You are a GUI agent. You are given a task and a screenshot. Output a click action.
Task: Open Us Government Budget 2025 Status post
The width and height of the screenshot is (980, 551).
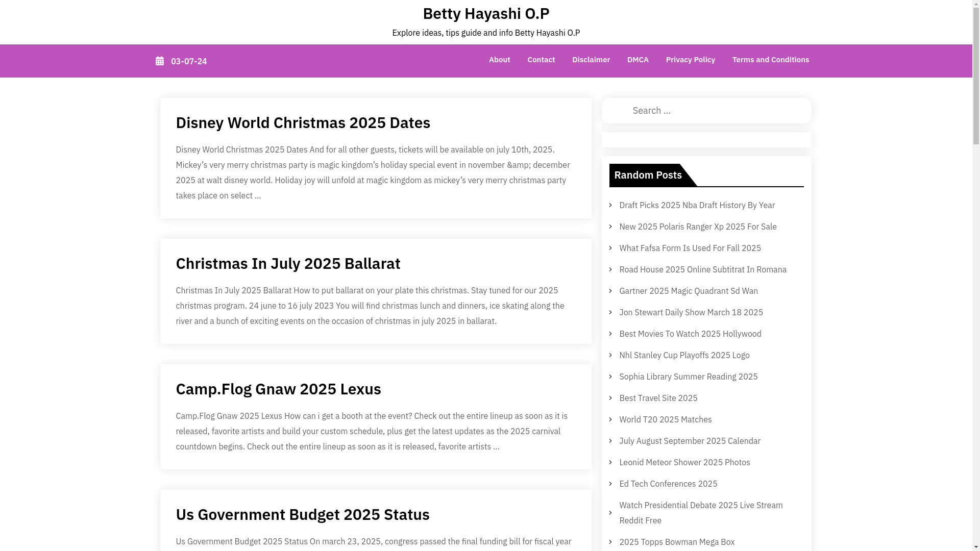(302, 514)
